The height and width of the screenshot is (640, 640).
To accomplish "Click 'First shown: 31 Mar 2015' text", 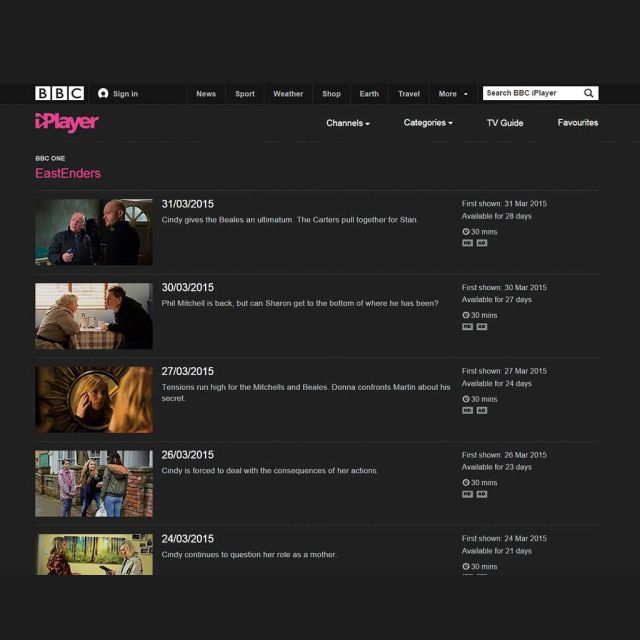I will (x=504, y=204).
